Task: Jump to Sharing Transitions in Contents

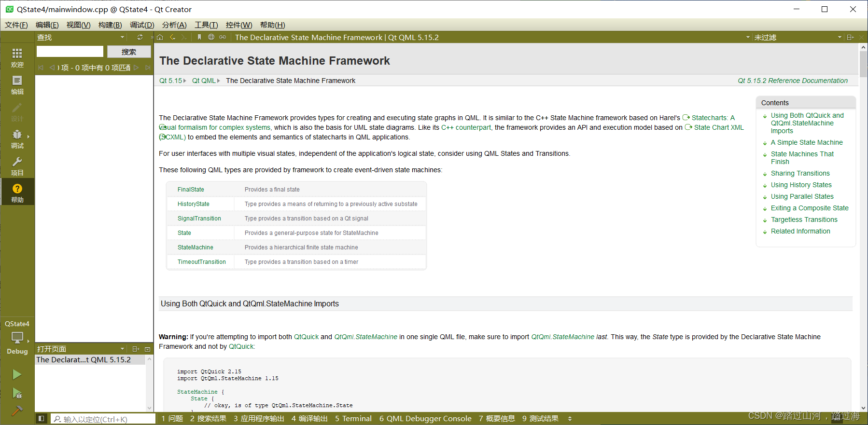Action: pyautogui.click(x=800, y=173)
